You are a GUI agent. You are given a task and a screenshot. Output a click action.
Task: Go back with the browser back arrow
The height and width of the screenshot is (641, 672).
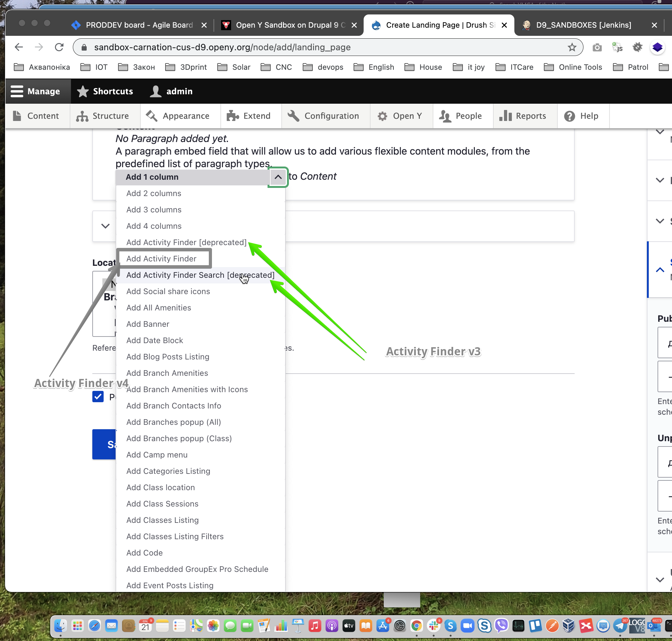coord(19,47)
